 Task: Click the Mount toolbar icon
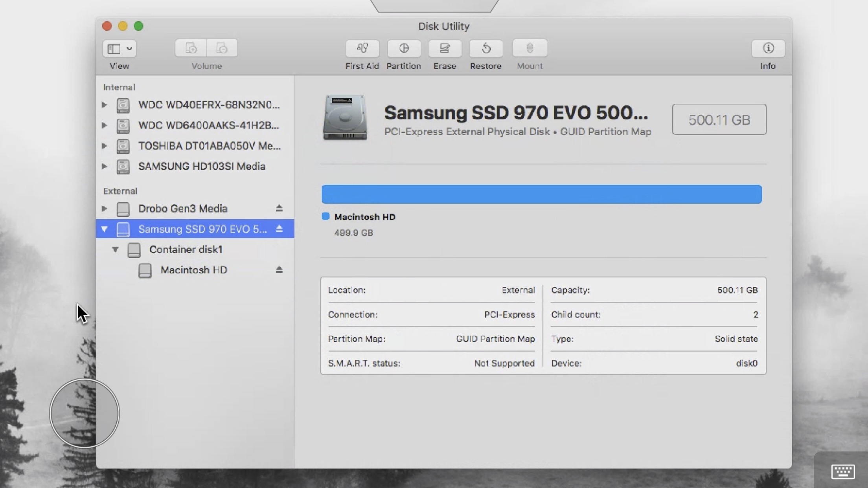530,48
